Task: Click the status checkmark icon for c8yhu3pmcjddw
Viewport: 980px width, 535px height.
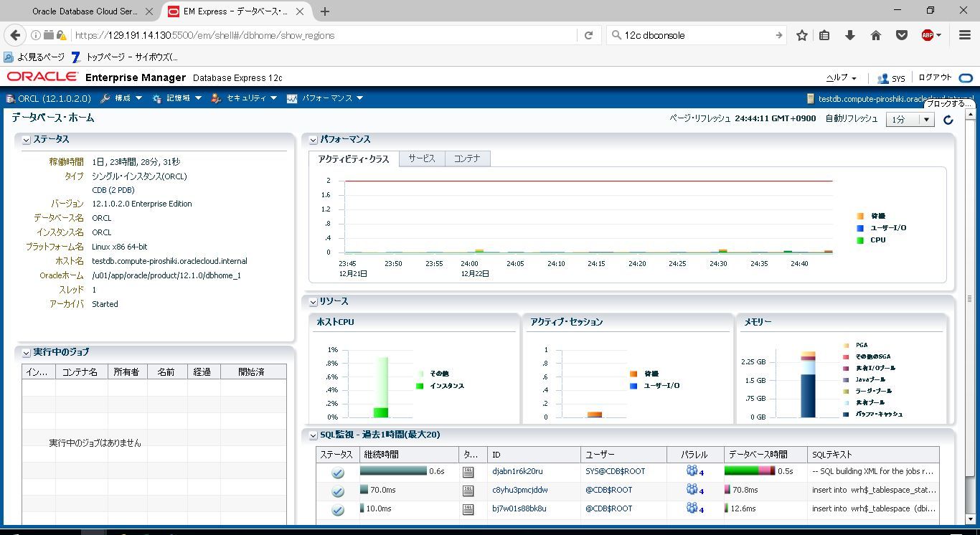Action: [338, 491]
